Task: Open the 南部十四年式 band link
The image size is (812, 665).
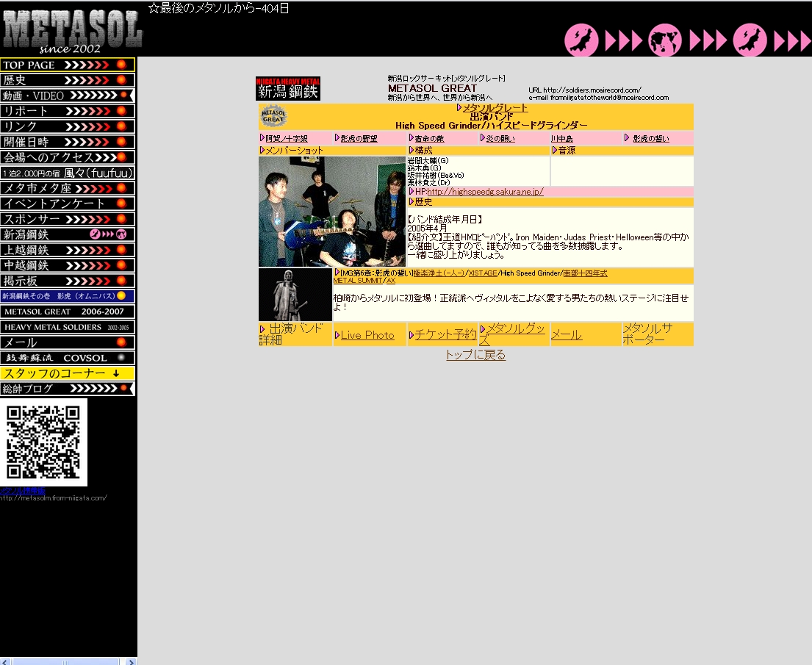Action: tap(585, 273)
